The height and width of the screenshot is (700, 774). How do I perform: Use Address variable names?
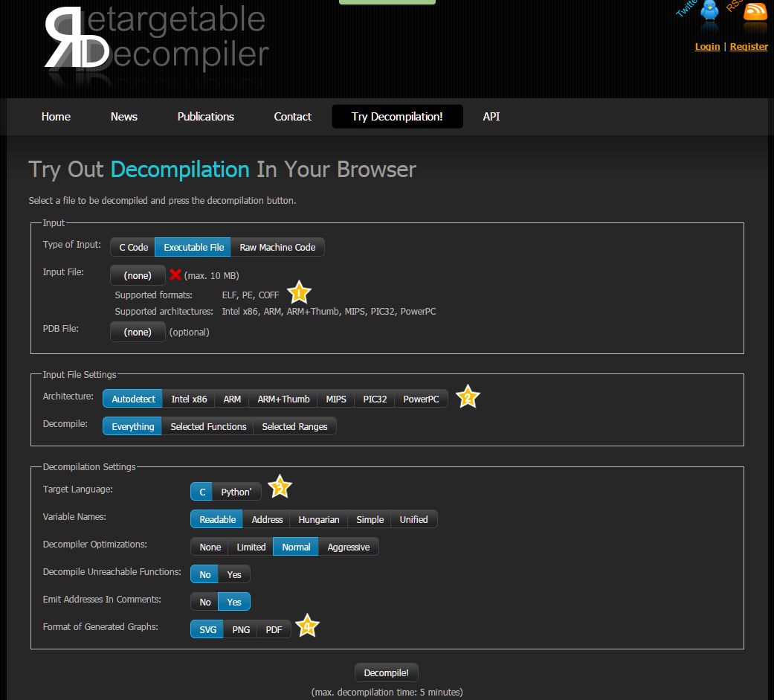(x=267, y=519)
